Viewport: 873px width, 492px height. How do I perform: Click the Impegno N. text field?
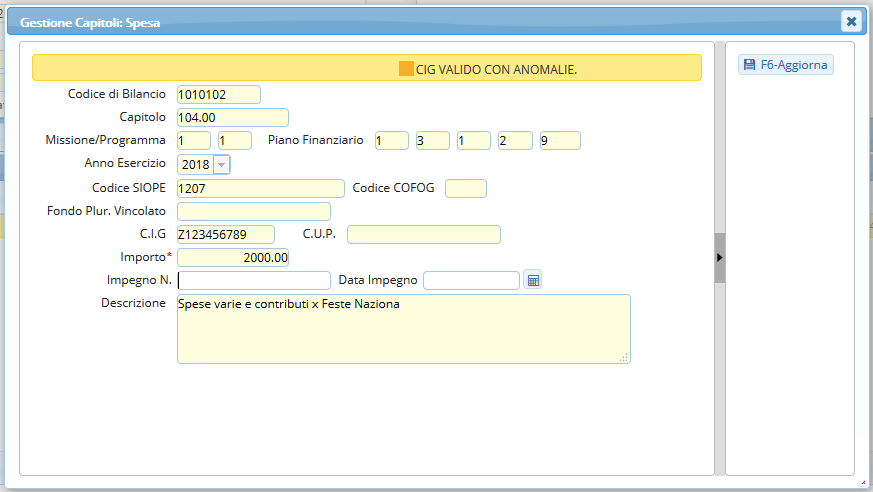(254, 281)
